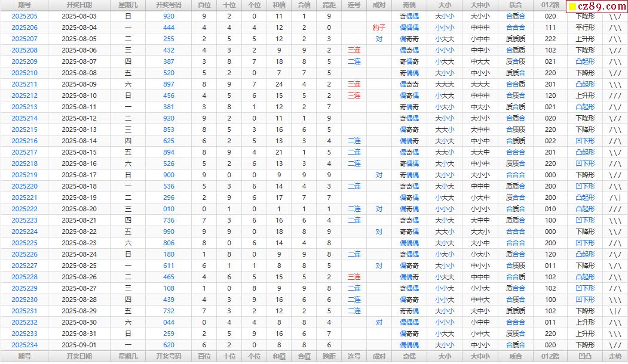This screenshot has width=628, height=364.
Task: Click date 2025-09-01
Action: click(79, 345)
